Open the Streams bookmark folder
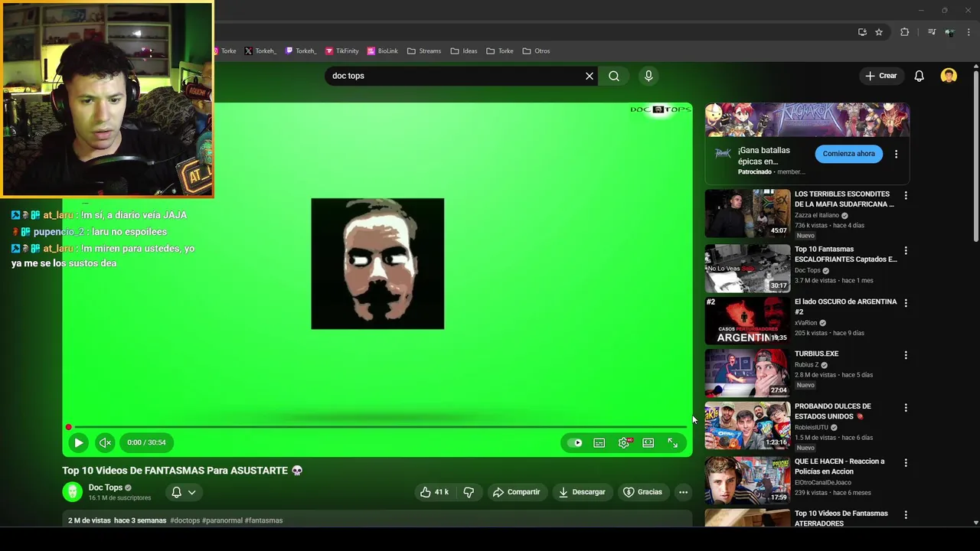 (424, 51)
